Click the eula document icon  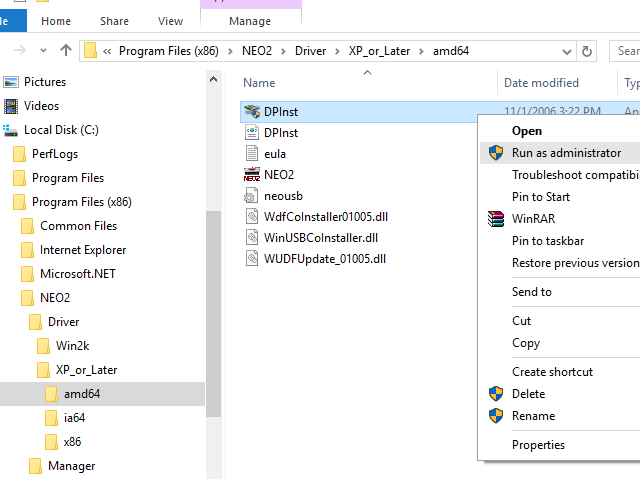coord(253,154)
